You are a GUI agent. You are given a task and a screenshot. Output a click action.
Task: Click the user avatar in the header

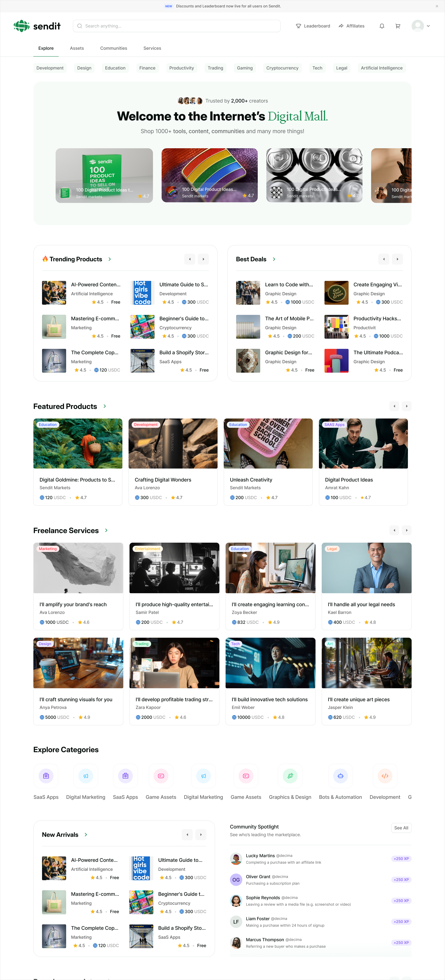point(418,26)
